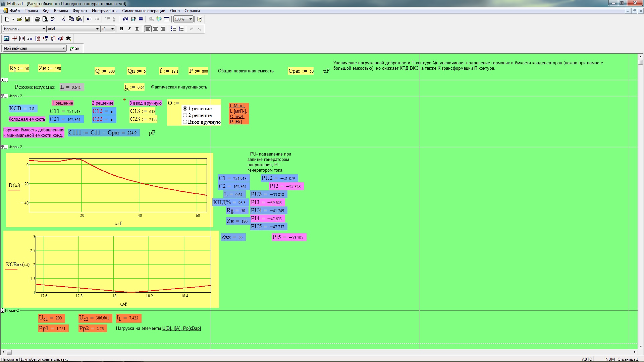This screenshot has height=362, width=644.
Task: Click the C13 := 618 input region
Action: click(143, 111)
